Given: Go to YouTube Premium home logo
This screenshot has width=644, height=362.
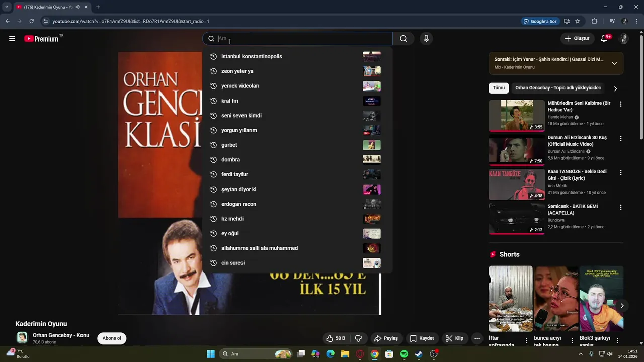Looking at the screenshot, I should [41, 39].
